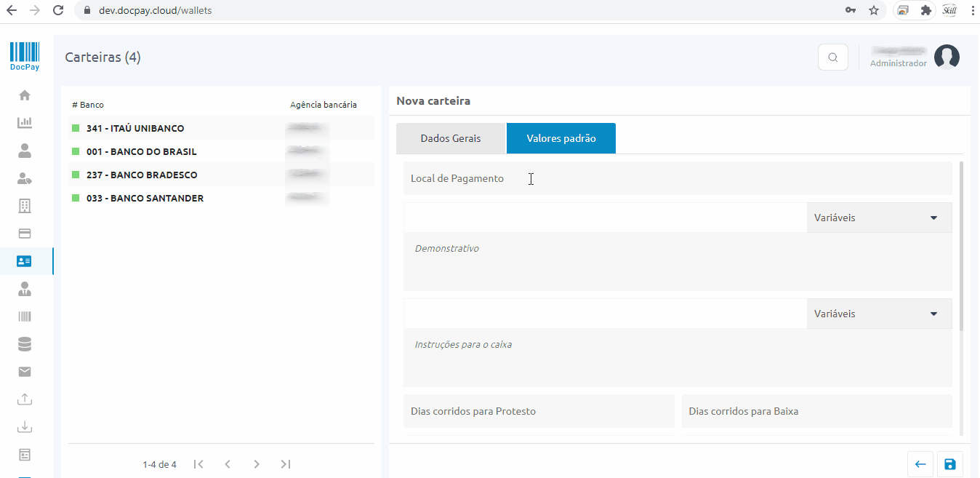This screenshot has height=478, width=980.
Task: Go to first page of list
Action: pyautogui.click(x=198, y=464)
